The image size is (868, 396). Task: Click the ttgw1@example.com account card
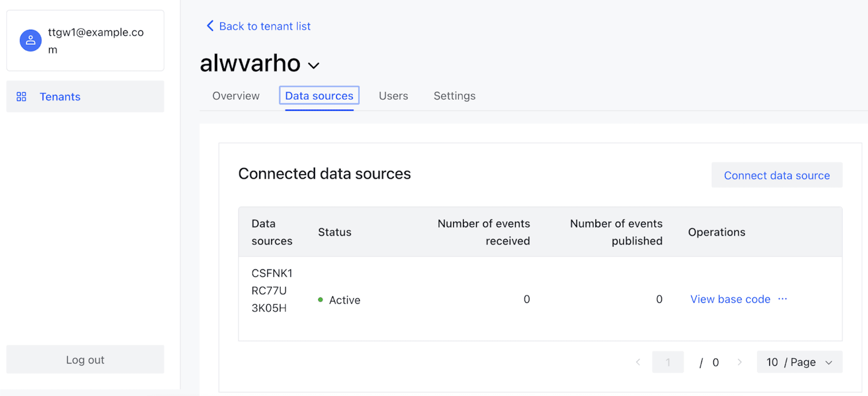(x=85, y=41)
